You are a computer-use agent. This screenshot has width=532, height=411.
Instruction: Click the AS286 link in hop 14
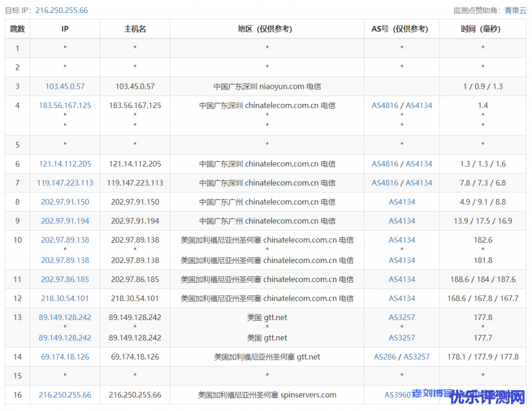(x=384, y=357)
